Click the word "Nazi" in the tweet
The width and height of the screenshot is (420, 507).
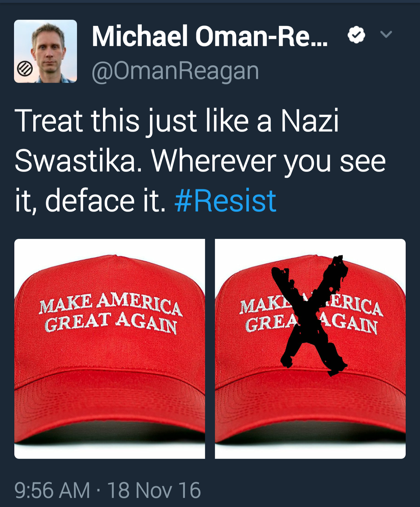click(310, 121)
